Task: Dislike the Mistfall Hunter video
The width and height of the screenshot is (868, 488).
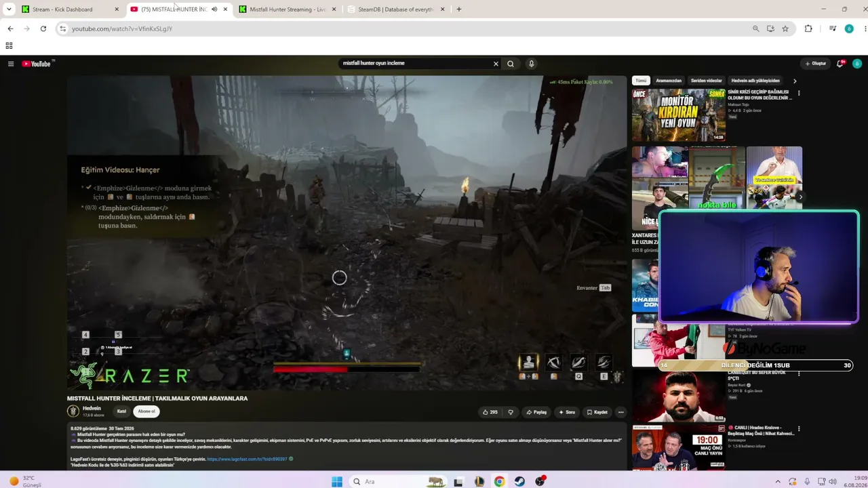Action: 511,412
